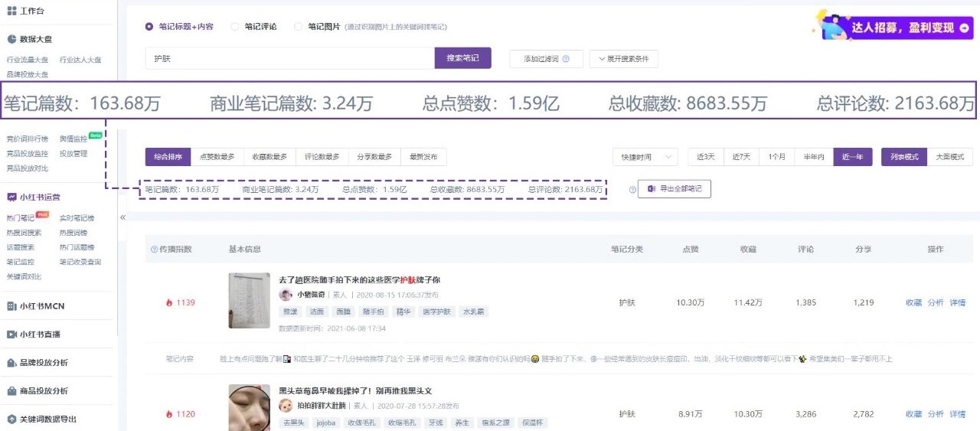Click 分析 for the 1139 index note

pos(936,302)
